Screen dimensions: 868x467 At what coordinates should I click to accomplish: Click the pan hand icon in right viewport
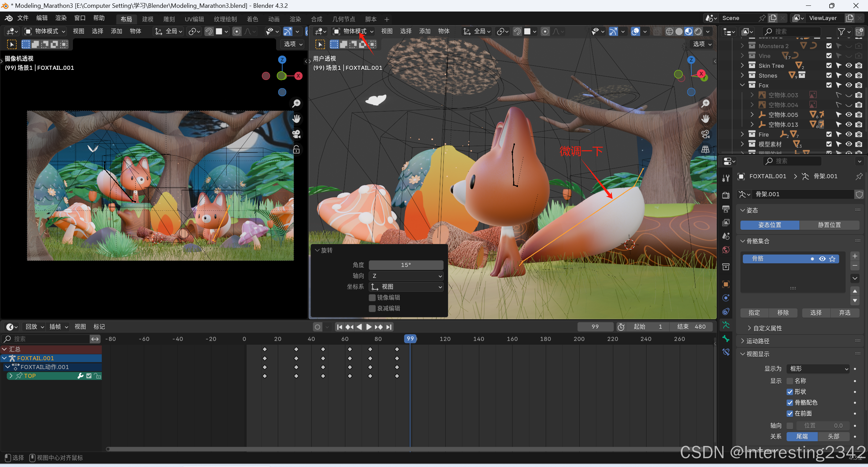(x=706, y=119)
